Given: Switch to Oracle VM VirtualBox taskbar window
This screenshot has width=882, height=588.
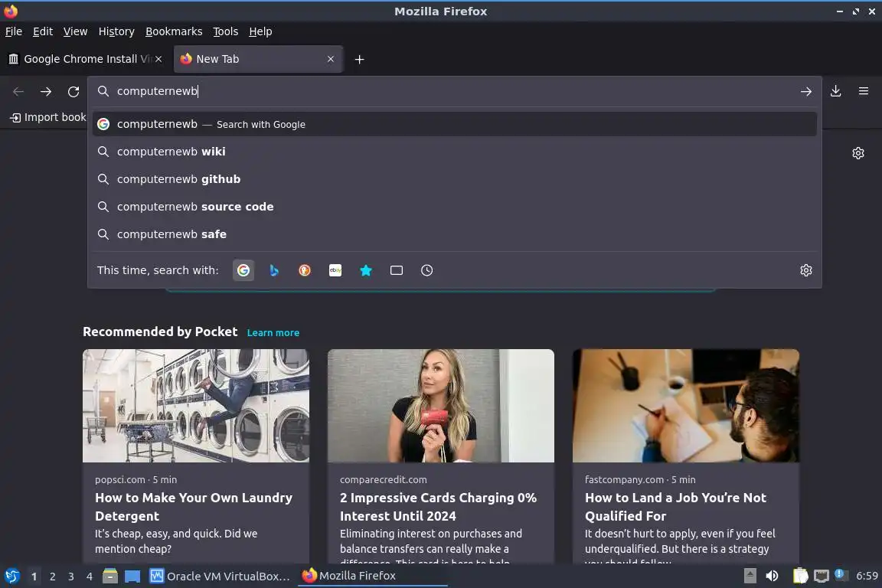Looking at the screenshot, I should tap(220, 577).
